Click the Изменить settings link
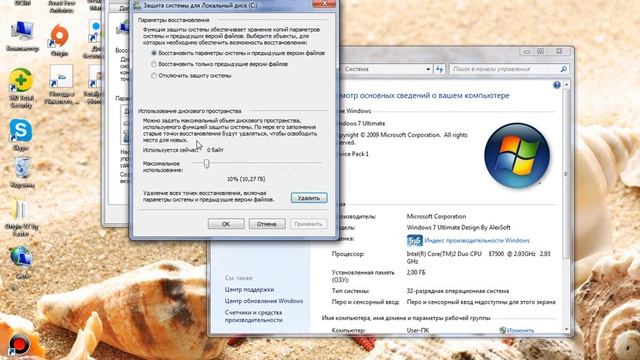 520,330
